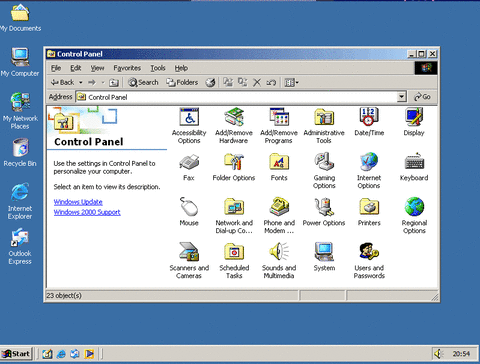Open the Tools menu
The height and width of the screenshot is (364, 480).
pyautogui.click(x=158, y=68)
